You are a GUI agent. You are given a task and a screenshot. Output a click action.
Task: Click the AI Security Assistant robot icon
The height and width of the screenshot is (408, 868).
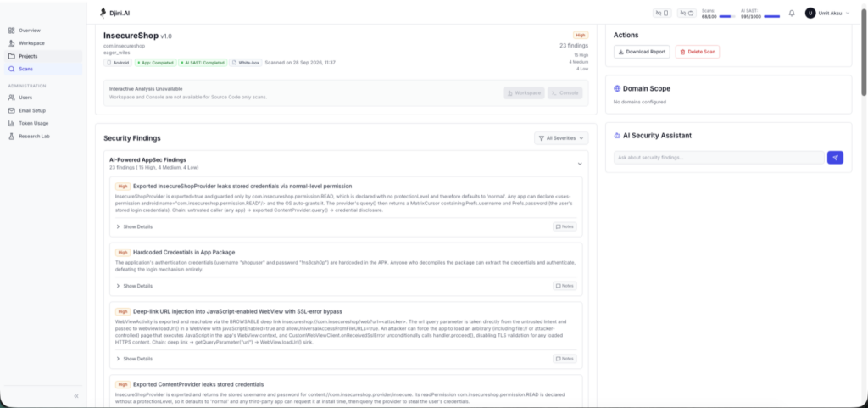[x=617, y=136]
